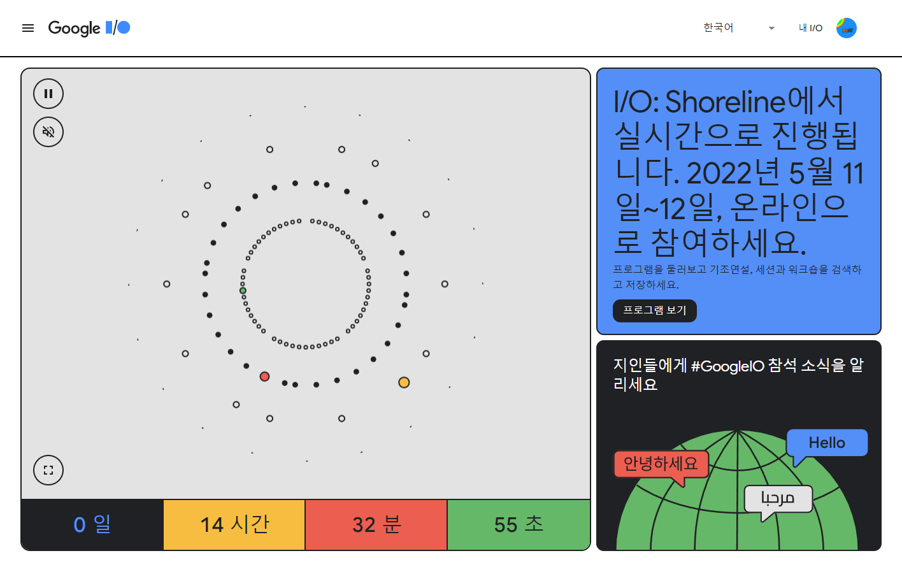Enter fullscreen for the animation

(48, 470)
